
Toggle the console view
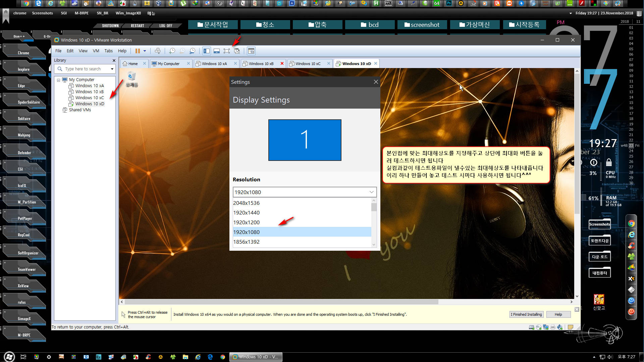pyautogui.click(x=251, y=51)
